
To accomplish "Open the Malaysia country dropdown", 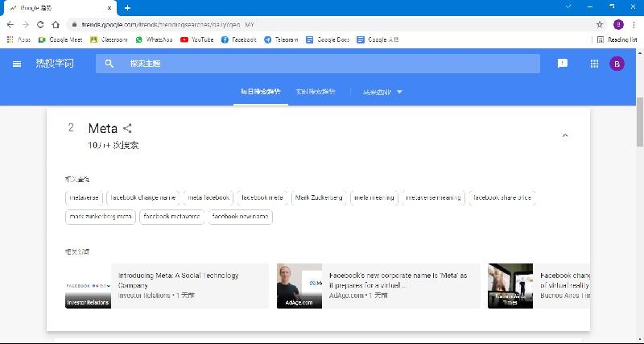I will point(382,92).
